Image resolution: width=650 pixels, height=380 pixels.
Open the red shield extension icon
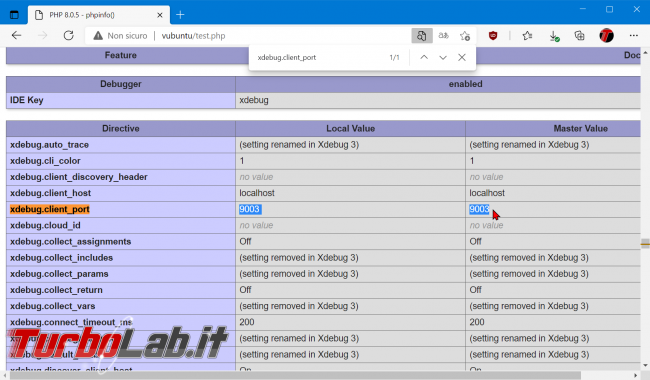(x=493, y=36)
